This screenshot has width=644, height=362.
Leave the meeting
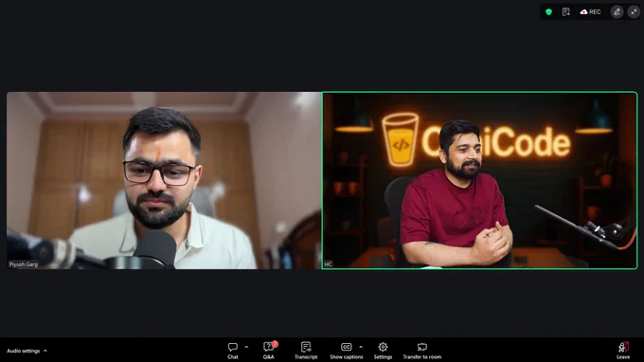coord(623,351)
